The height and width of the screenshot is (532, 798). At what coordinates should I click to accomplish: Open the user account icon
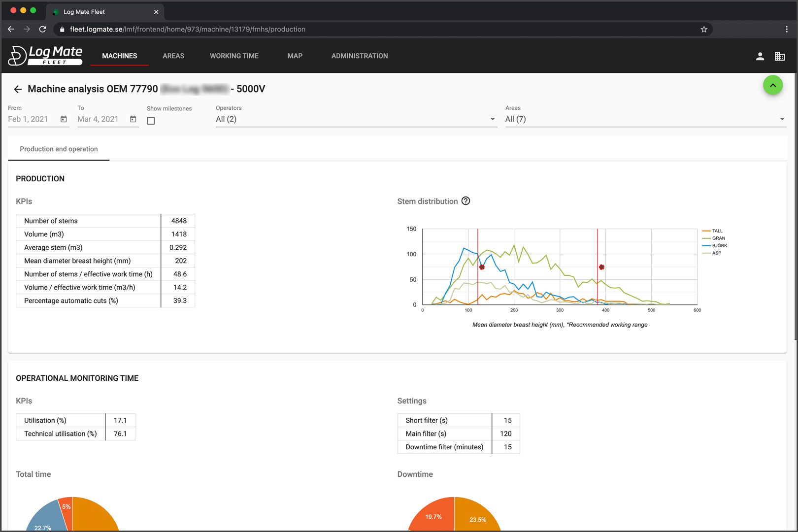pyautogui.click(x=760, y=56)
